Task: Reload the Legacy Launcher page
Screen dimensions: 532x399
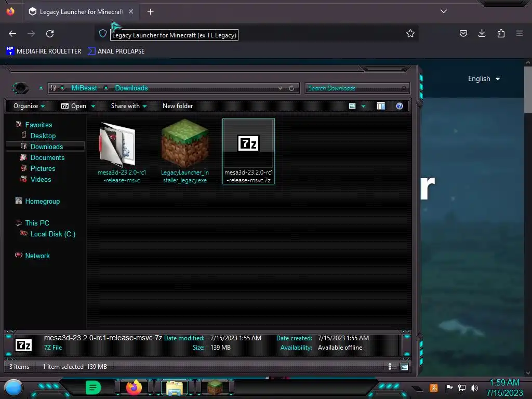Action: [x=50, y=34]
